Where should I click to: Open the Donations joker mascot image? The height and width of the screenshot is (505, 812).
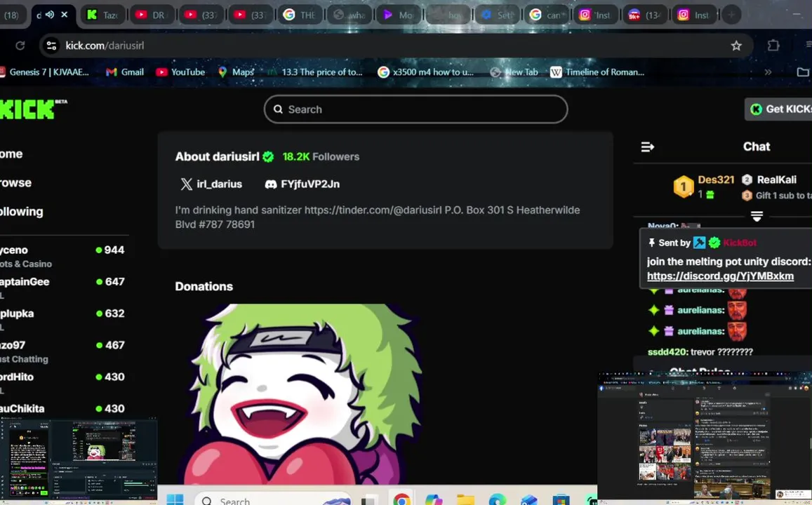pos(303,394)
